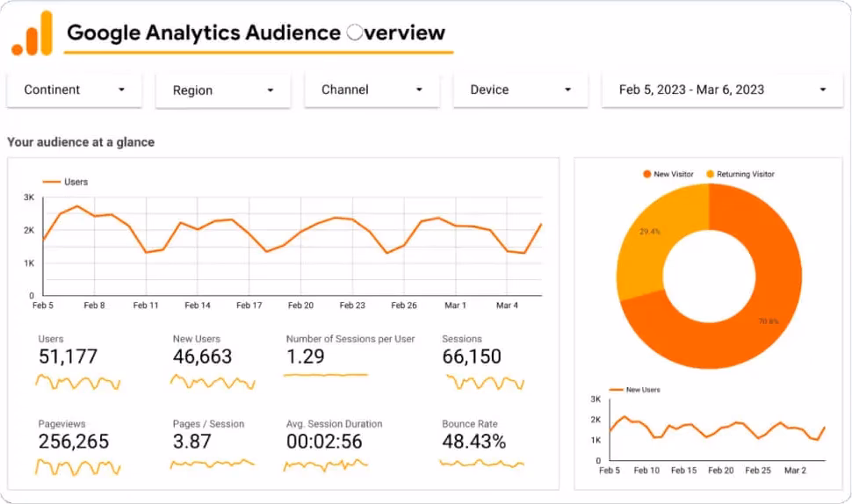This screenshot has height=504, width=852.
Task: Expand the Region filter dropdown
Action: point(223,90)
